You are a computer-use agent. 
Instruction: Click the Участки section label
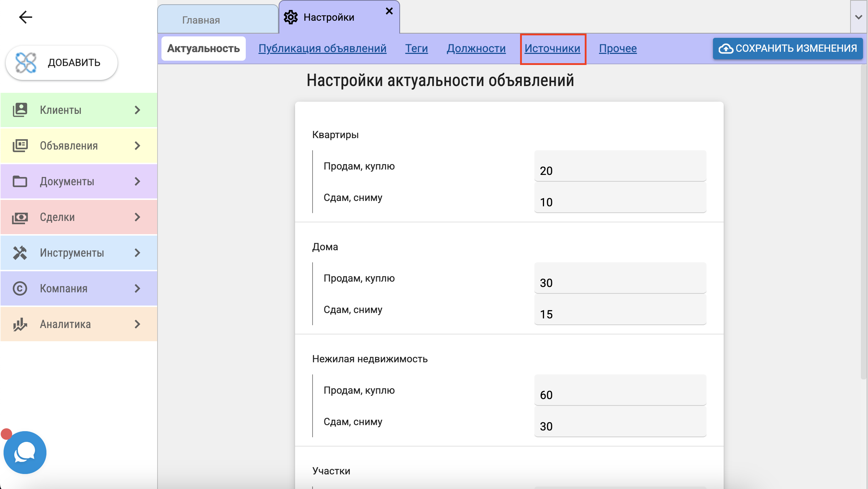[x=331, y=471]
